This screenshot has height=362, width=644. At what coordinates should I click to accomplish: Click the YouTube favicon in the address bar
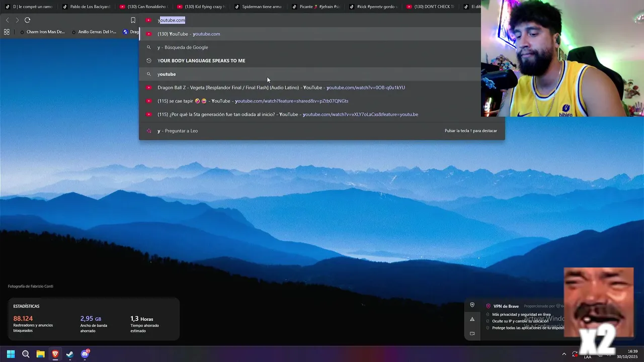coord(148,20)
